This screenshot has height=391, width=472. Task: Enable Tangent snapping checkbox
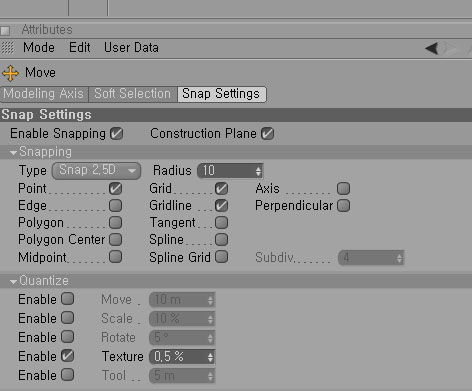pyautogui.click(x=221, y=223)
